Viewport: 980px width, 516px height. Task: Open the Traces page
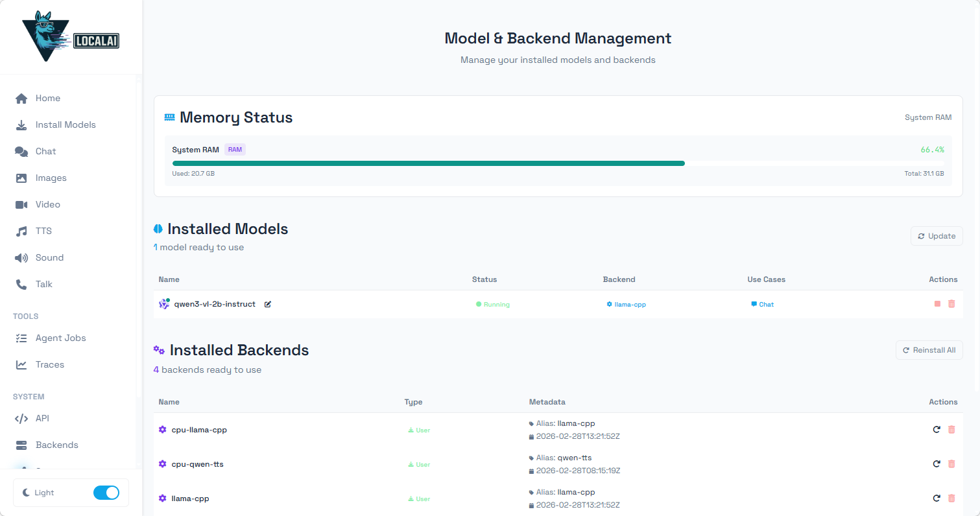pyautogui.click(x=49, y=364)
